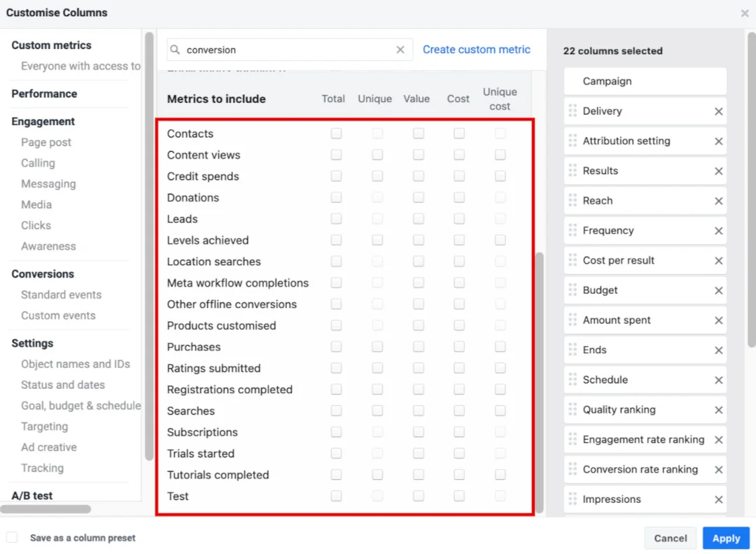Remove the Attribution setting column
This screenshot has height=554, width=756.
pos(718,141)
